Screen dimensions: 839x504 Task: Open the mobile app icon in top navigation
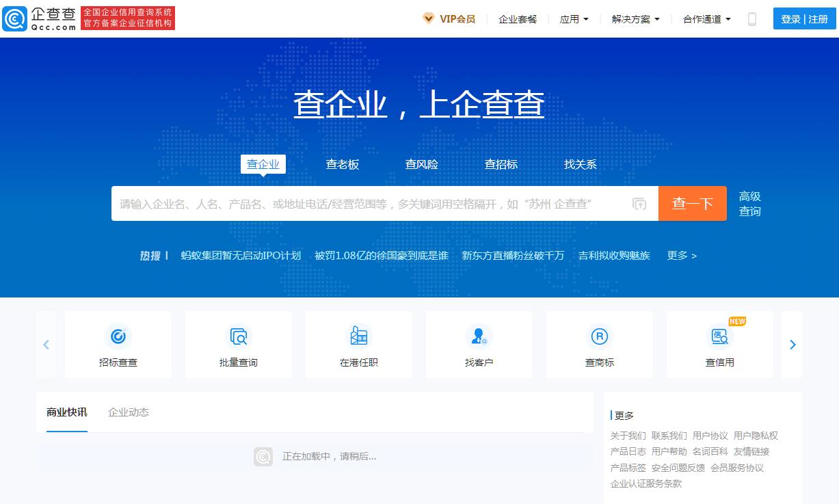point(751,19)
